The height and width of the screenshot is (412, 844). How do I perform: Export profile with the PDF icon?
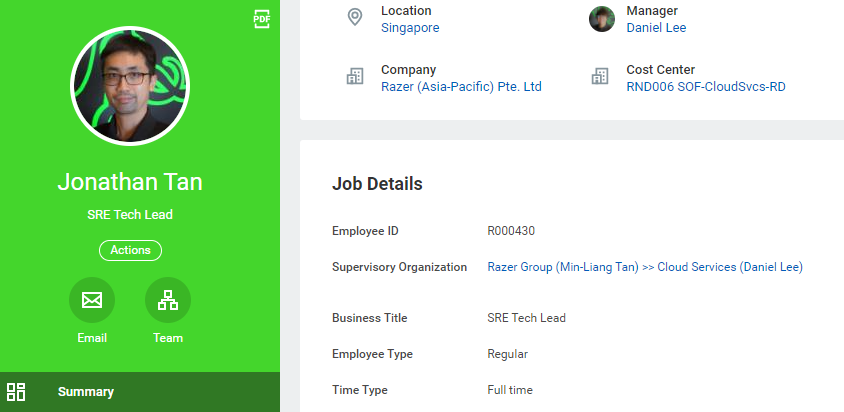(262, 19)
